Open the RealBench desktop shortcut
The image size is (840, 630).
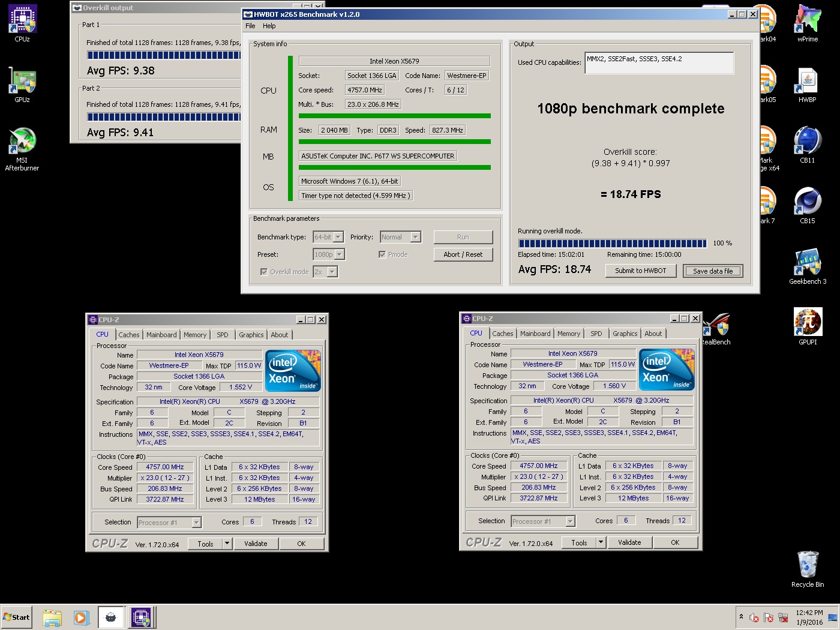[716, 329]
